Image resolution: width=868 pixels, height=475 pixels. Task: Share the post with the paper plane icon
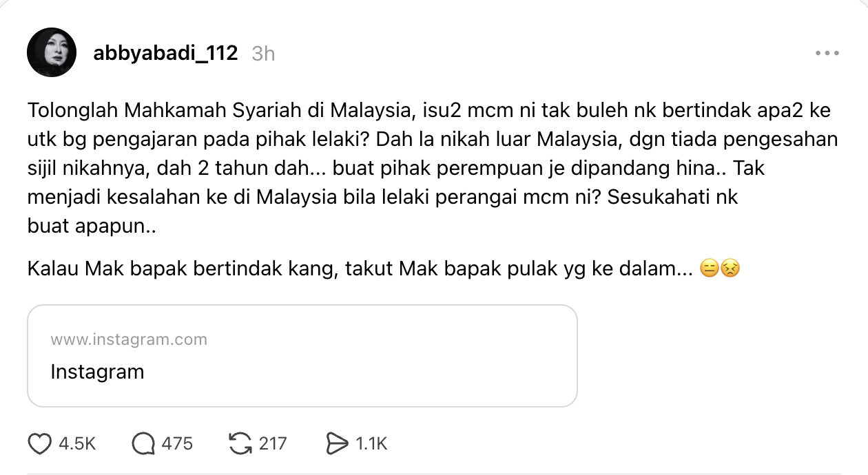[x=337, y=444]
